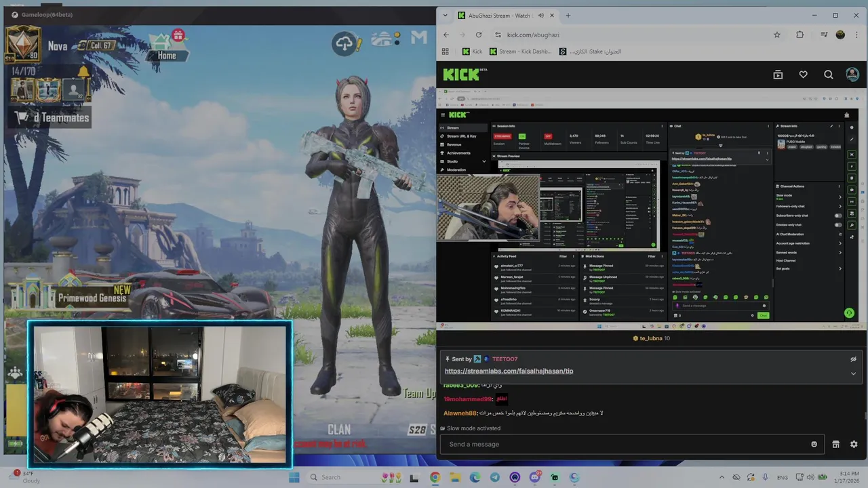Expand Banned words option
Viewport: 868px width, 488px height.
click(840, 252)
